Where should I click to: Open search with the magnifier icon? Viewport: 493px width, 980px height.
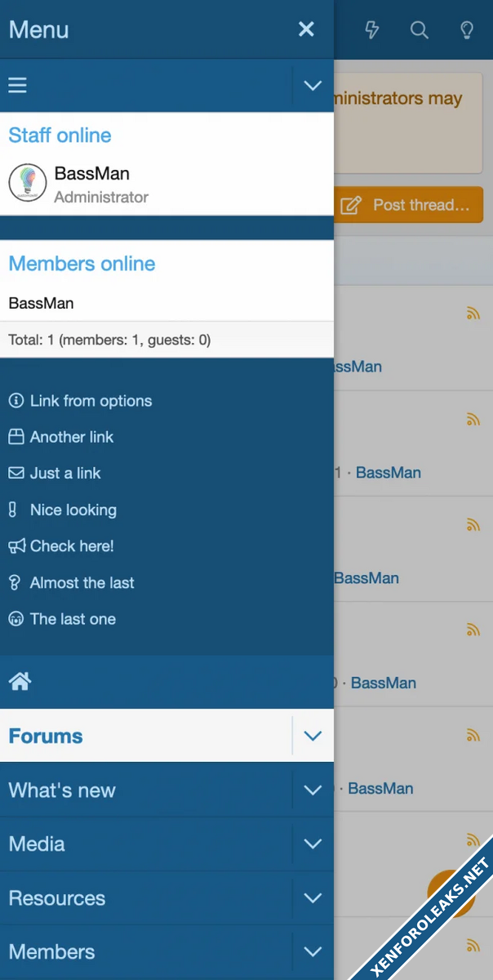(x=419, y=30)
